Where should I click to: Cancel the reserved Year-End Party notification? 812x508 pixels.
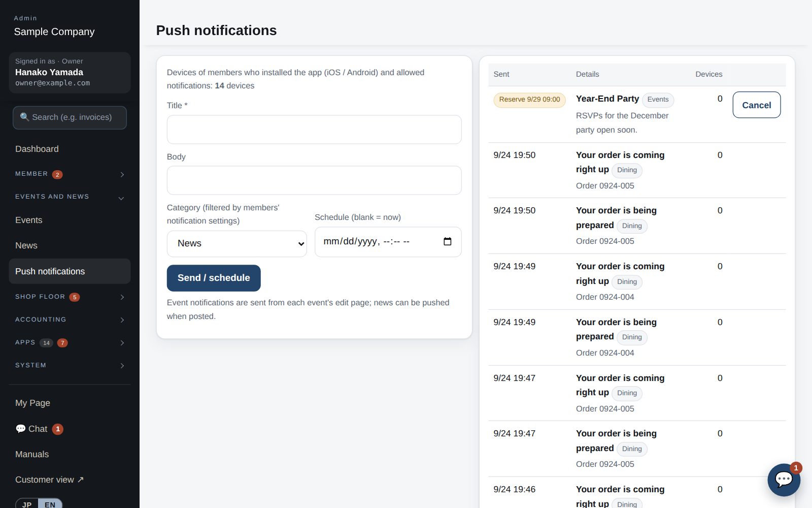[x=756, y=105]
